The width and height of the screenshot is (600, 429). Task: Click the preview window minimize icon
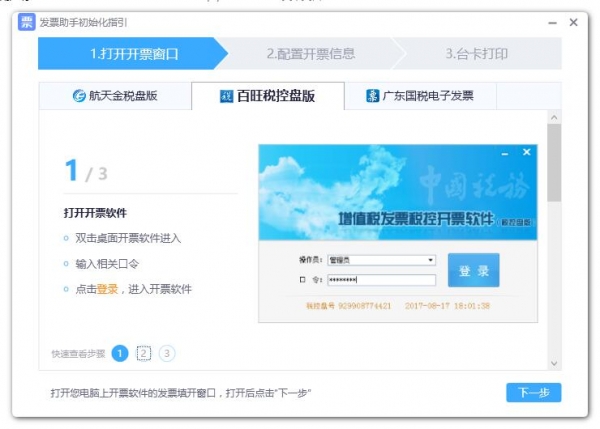pos(505,154)
